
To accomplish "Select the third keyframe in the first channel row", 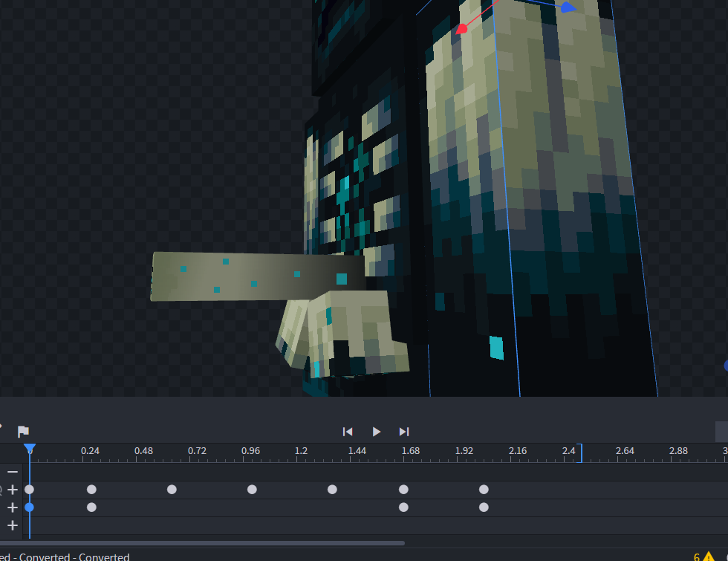I will (172, 490).
